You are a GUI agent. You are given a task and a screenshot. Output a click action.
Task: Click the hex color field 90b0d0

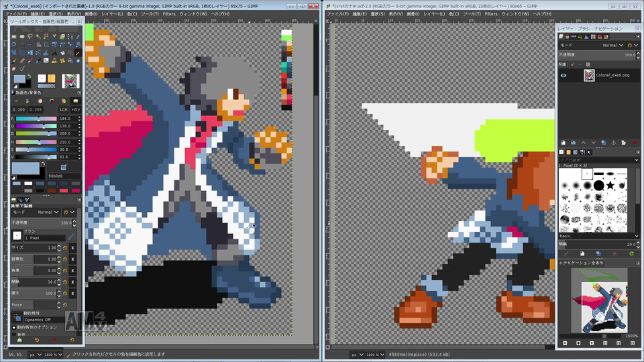click(x=64, y=176)
